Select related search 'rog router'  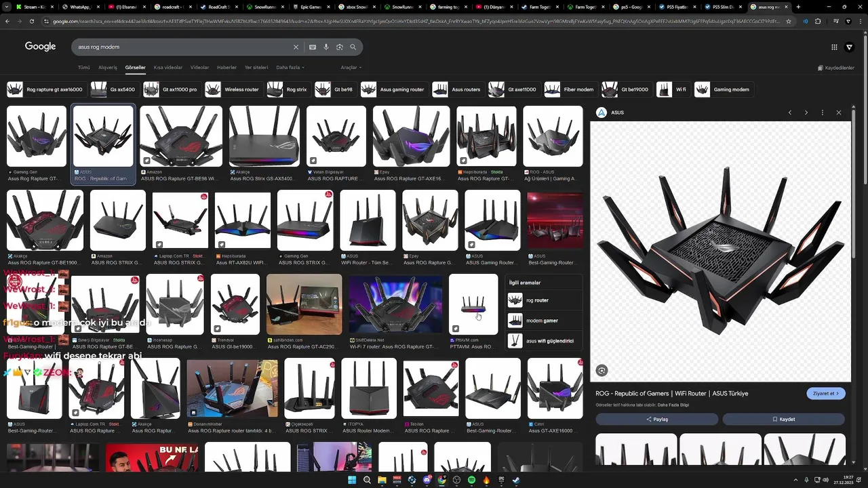tap(544, 300)
